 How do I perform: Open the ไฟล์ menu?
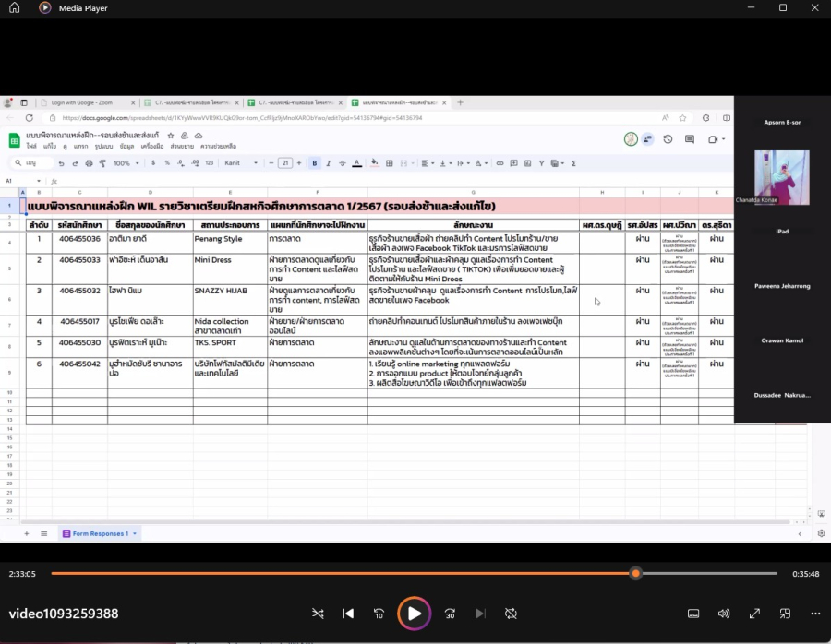[x=31, y=146]
